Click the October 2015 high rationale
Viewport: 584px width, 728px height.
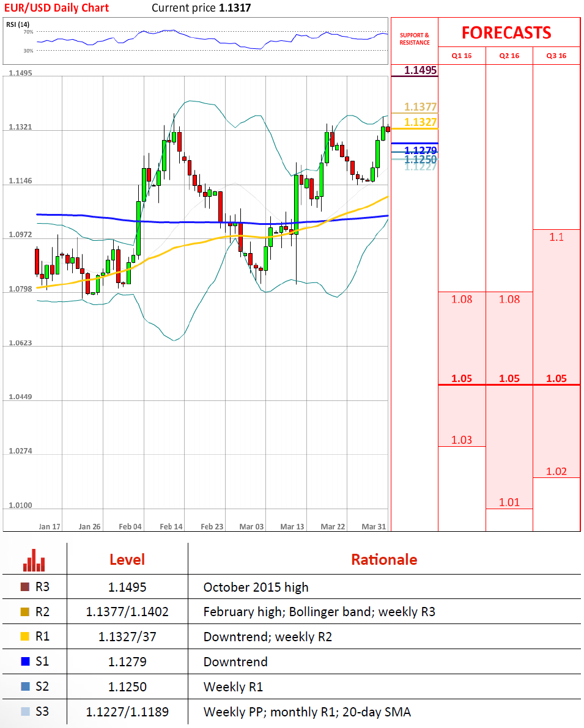point(256,587)
